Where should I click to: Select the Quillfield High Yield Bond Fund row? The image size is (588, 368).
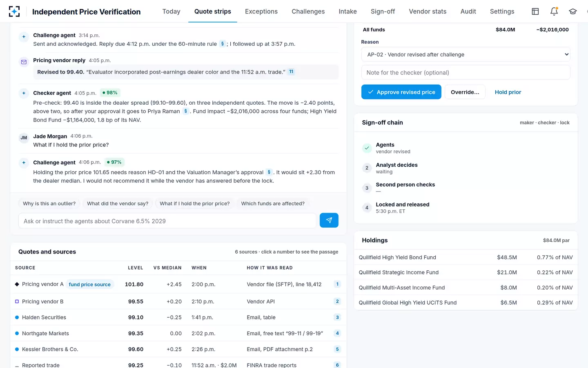click(x=465, y=257)
